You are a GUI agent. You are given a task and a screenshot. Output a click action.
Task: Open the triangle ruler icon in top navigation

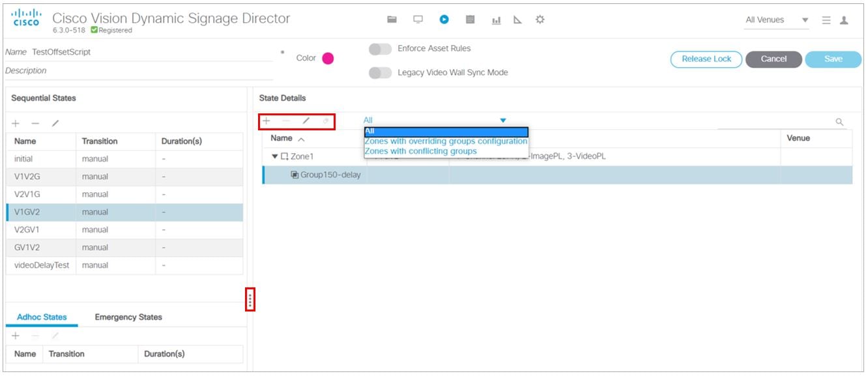(517, 20)
